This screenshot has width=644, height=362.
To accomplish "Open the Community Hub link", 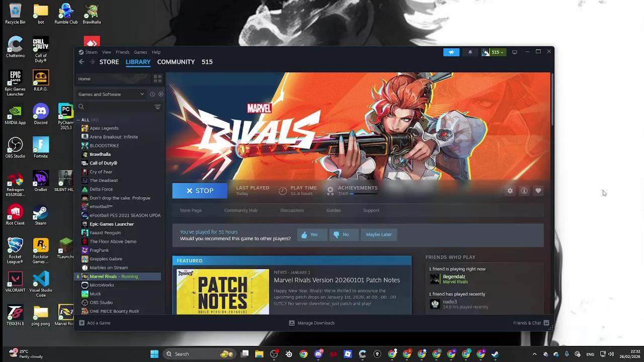I will pos(240,210).
